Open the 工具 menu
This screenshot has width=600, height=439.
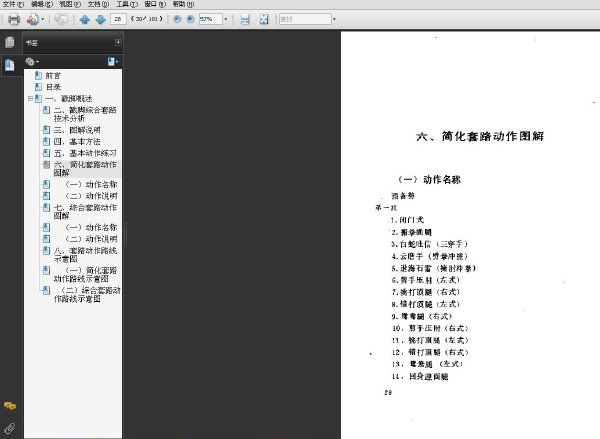(127, 4)
